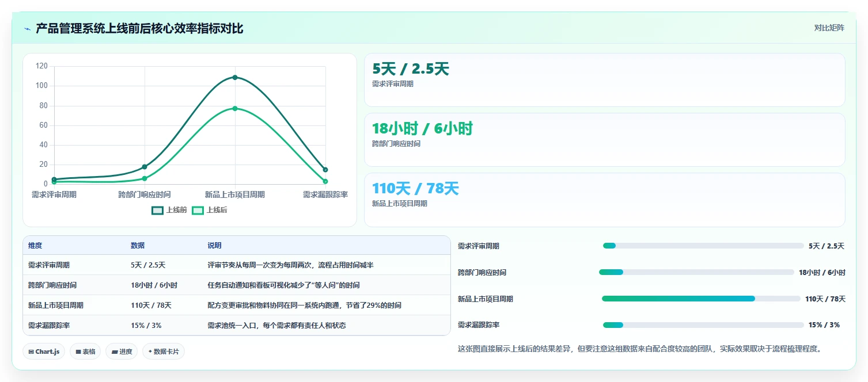This screenshot has height=382, width=868.
Task: Click the description starting 任务自动通知和看板可视化
Action: (283, 285)
